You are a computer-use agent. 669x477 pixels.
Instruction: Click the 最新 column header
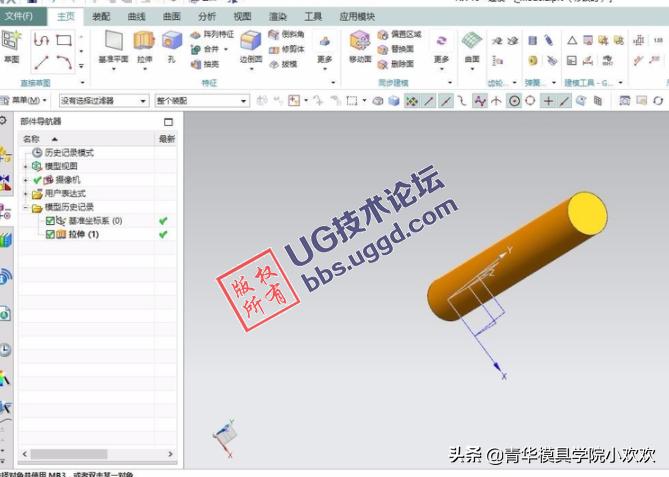(166, 139)
